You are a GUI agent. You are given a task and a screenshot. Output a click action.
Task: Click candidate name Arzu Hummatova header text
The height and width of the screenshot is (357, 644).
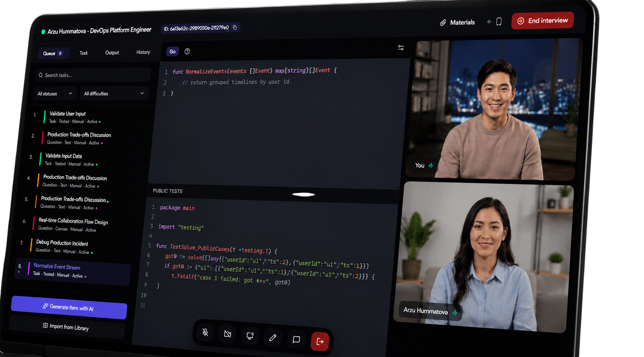[x=99, y=31]
